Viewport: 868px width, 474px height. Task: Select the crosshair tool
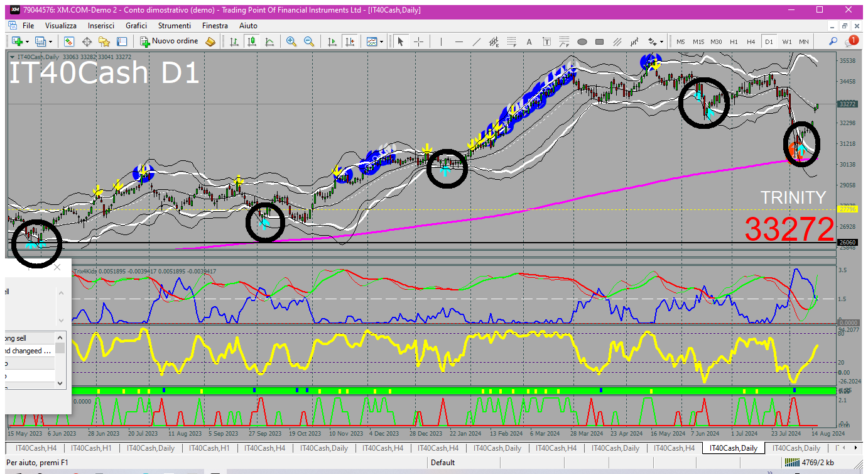pyautogui.click(x=418, y=41)
